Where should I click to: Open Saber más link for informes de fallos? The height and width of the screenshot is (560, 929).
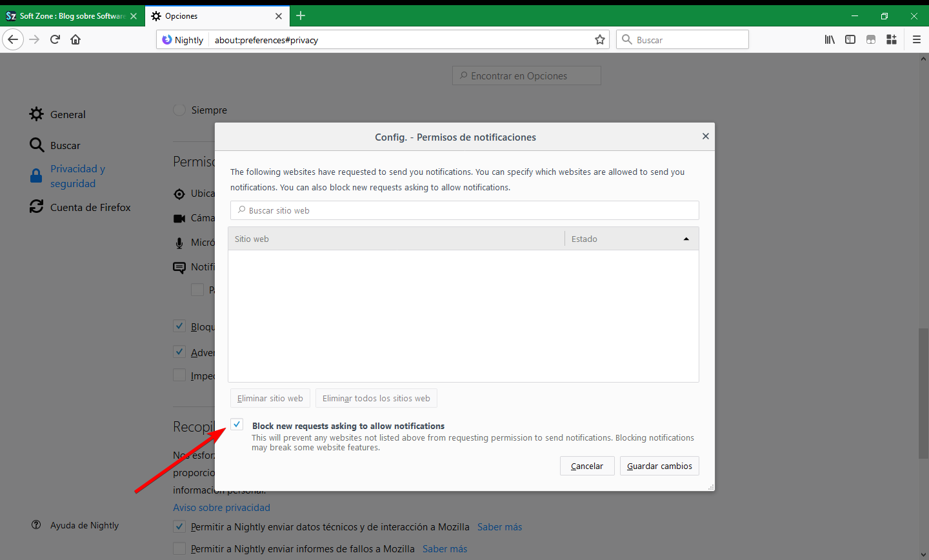coord(445,549)
